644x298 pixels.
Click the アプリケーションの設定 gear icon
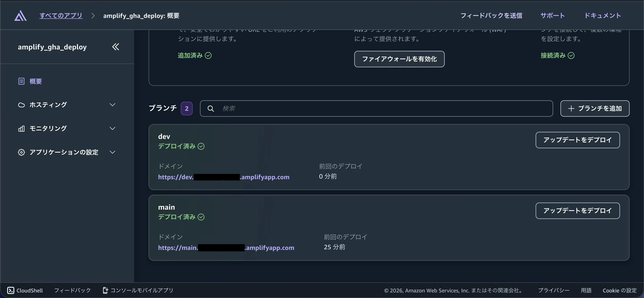[21, 152]
